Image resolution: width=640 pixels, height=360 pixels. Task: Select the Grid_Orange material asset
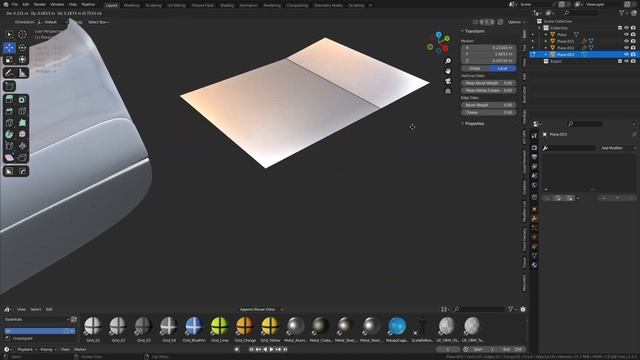245,329
